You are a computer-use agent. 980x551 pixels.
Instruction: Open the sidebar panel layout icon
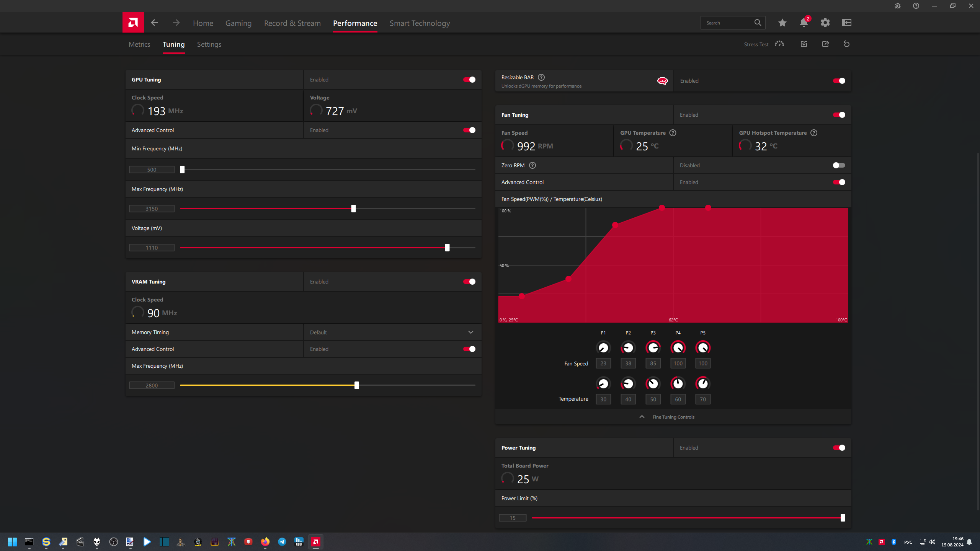coord(846,23)
